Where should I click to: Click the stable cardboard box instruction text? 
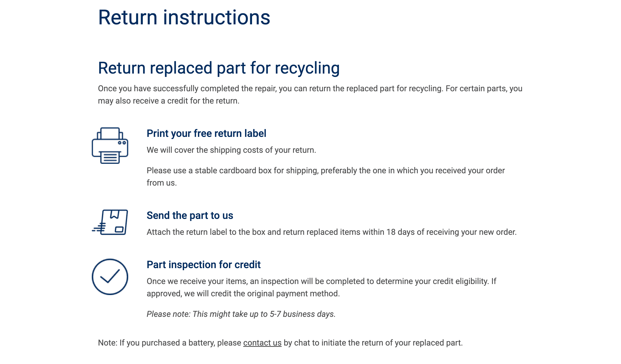pos(326,177)
